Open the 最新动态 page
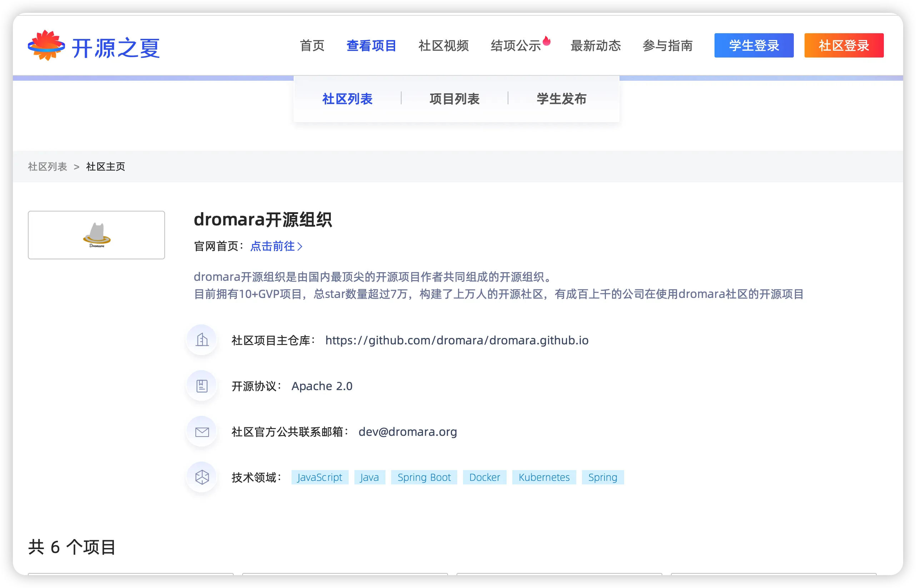 595,46
